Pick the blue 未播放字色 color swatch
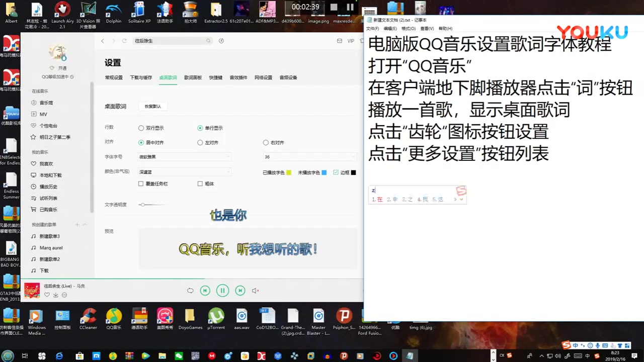The width and height of the screenshot is (644, 362). click(324, 172)
